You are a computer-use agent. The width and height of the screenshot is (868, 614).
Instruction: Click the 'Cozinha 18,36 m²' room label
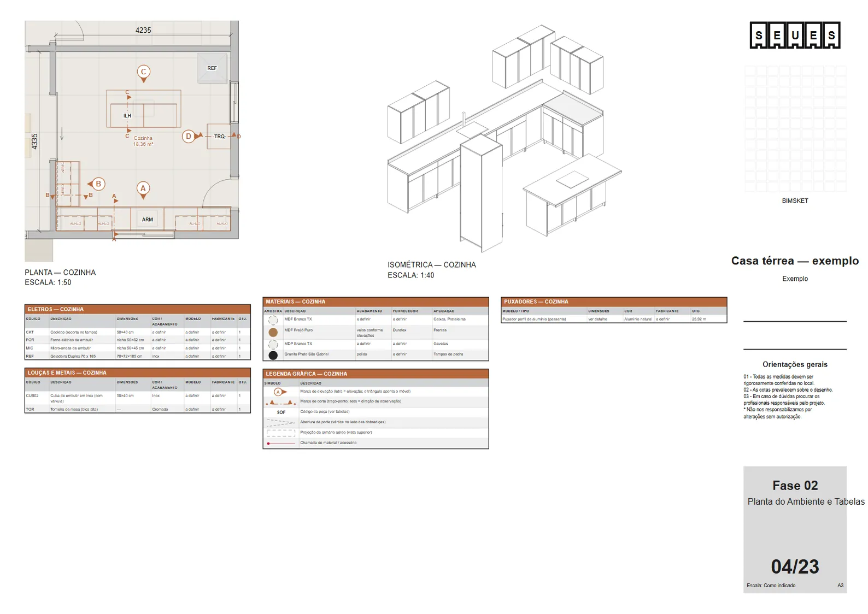click(x=143, y=141)
